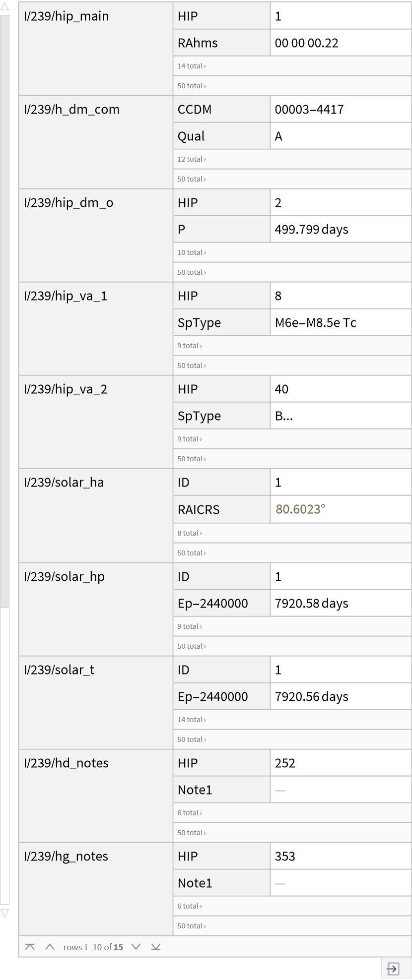Screen dimensions: 412x980
Task: Go to the next page of rows
Action: coord(136,947)
